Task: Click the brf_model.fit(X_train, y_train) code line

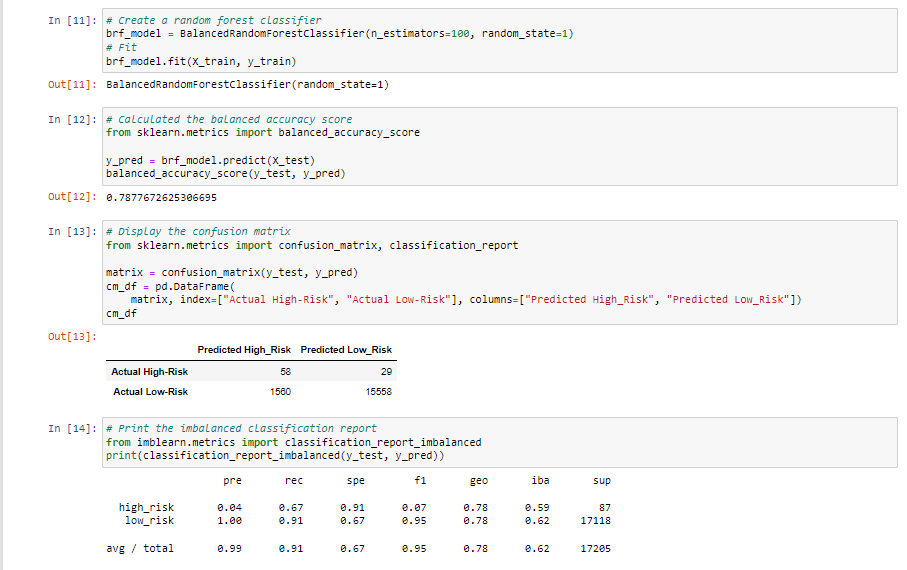Action: pos(201,61)
